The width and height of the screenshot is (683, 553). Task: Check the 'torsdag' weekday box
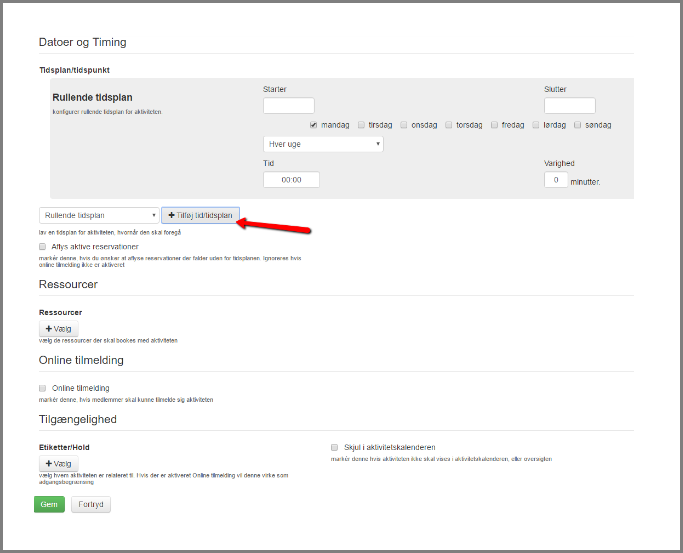pos(449,125)
